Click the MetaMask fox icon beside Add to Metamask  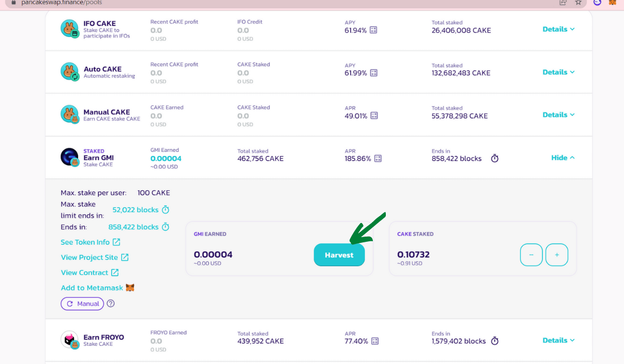[x=130, y=288]
